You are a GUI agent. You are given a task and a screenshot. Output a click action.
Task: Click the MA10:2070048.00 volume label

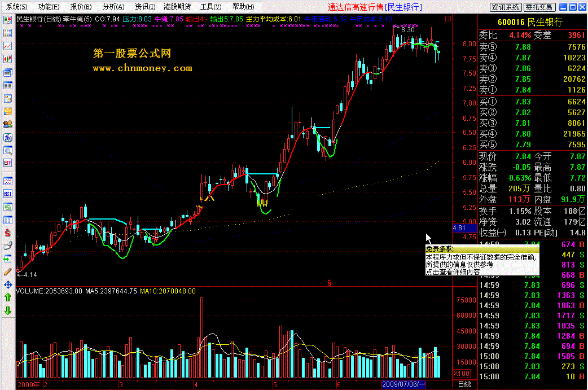click(x=168, y=291)
